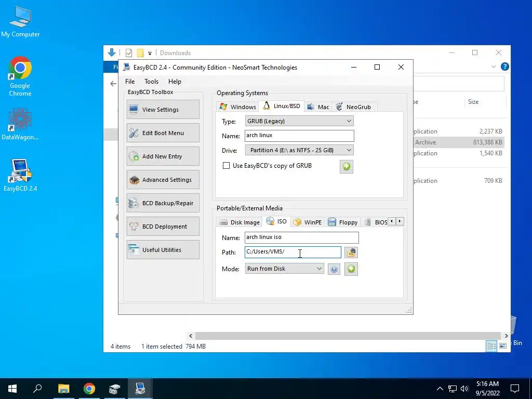Open the WinPE tab
The image size is (532, 399).
tap(308, 222)
